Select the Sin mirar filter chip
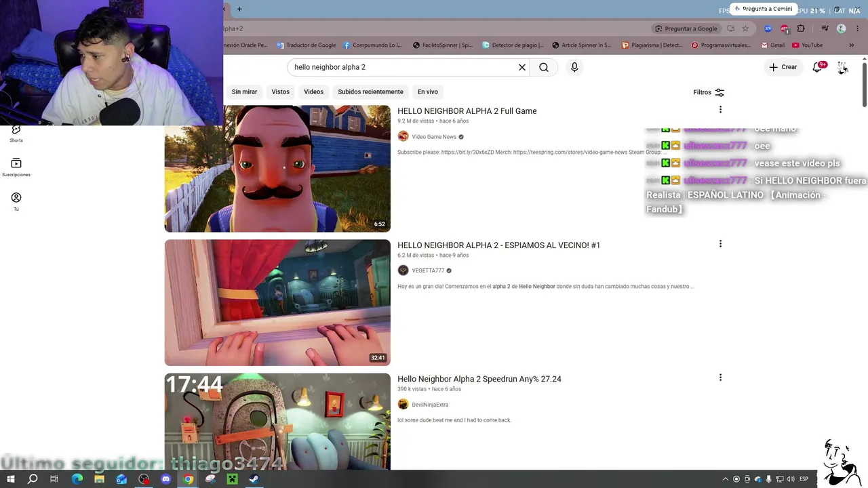The image size is (868, 488). click(244, 91)
